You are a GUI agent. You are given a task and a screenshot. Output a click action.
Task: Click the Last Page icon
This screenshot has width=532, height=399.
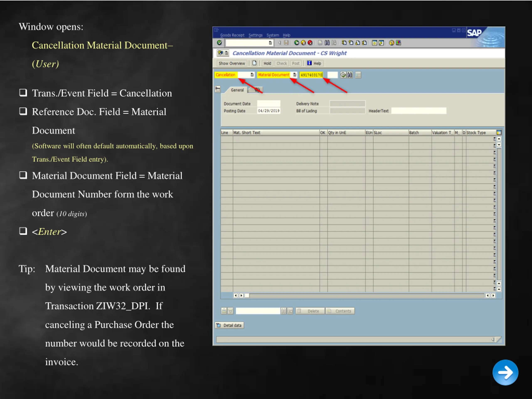click(364, 43)
